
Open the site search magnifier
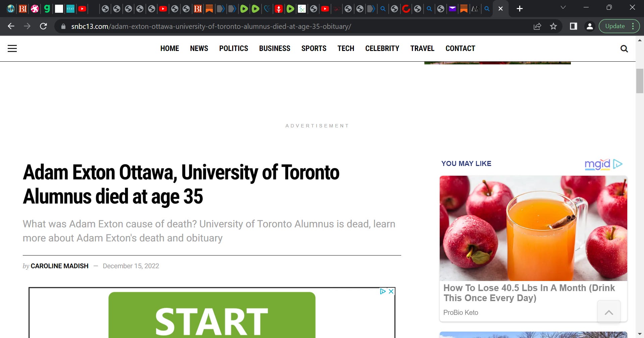pyautogui.click(x=624, y=49)
